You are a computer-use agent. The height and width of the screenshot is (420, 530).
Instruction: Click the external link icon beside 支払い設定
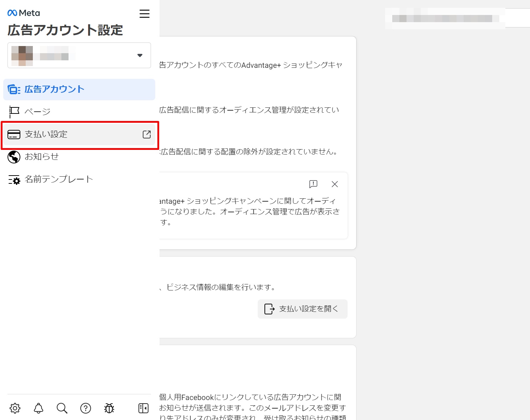[147, 135]
